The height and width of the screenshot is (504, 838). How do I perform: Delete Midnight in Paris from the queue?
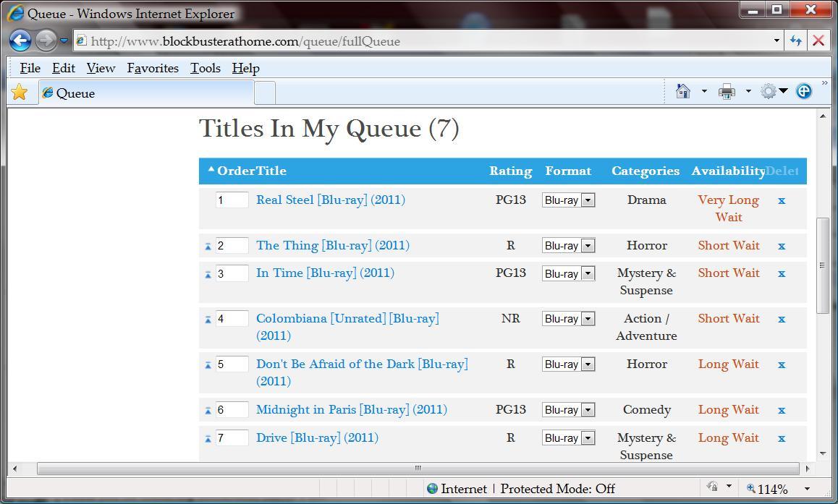[x=782, y=410]
